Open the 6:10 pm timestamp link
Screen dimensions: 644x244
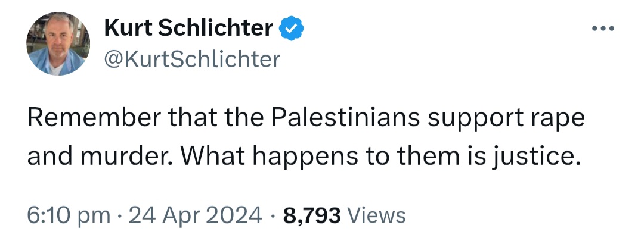(69, 215)
